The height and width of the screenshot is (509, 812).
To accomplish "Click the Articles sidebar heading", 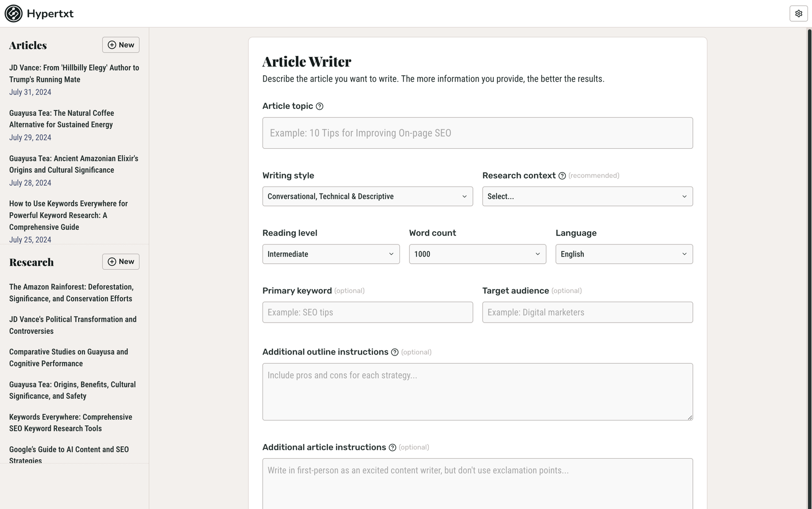I will point(28,45).
